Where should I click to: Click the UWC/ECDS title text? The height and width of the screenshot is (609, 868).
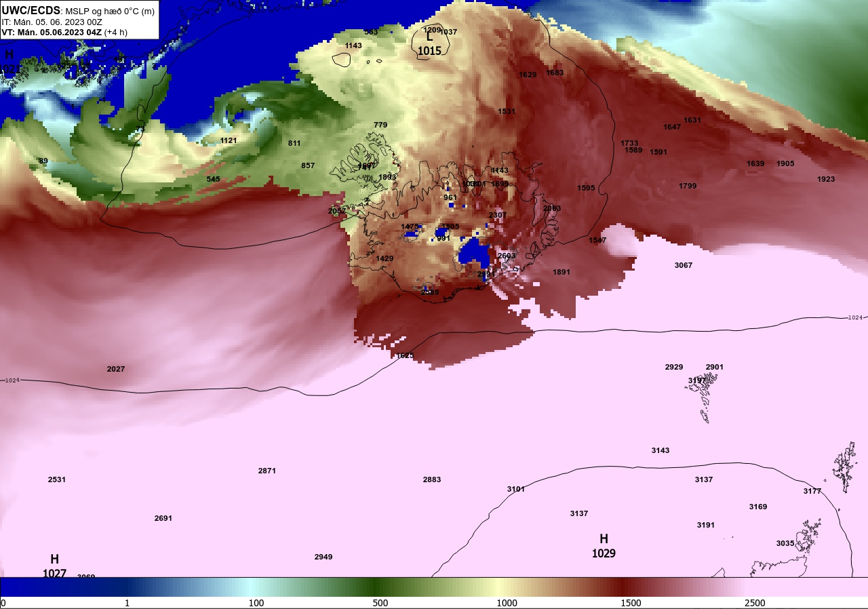(31, 10)
